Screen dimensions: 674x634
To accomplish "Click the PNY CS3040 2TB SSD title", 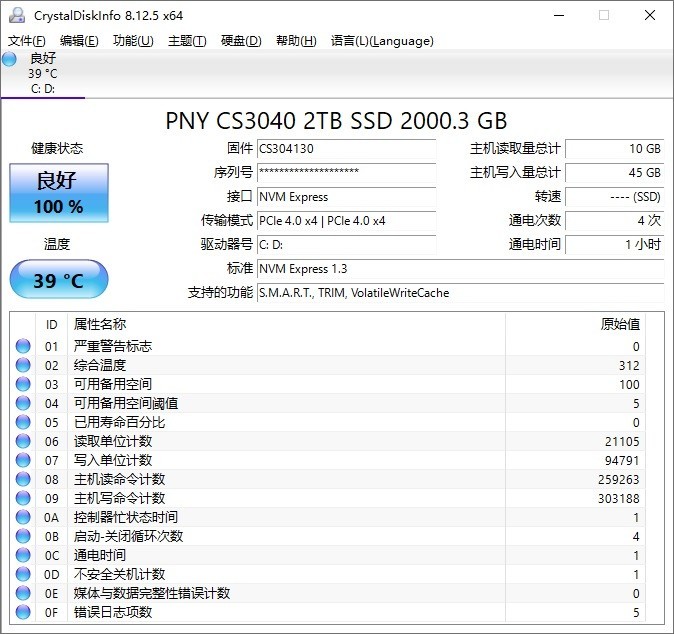I will [337, 121].
